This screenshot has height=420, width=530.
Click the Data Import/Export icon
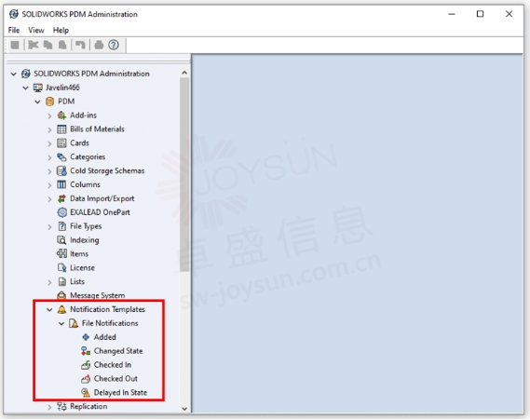(x=61, y=198)
